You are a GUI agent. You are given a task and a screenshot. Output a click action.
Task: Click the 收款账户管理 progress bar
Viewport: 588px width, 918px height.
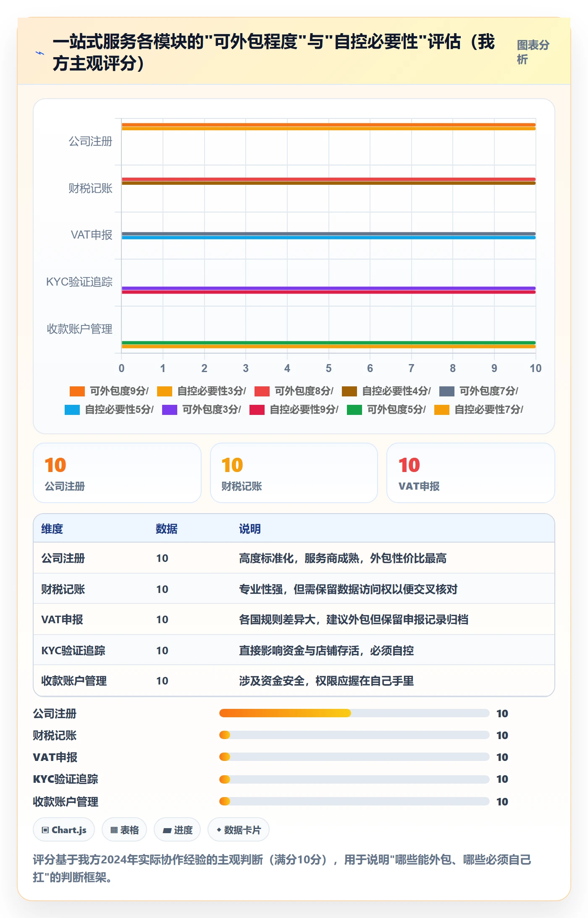point(354,801)
